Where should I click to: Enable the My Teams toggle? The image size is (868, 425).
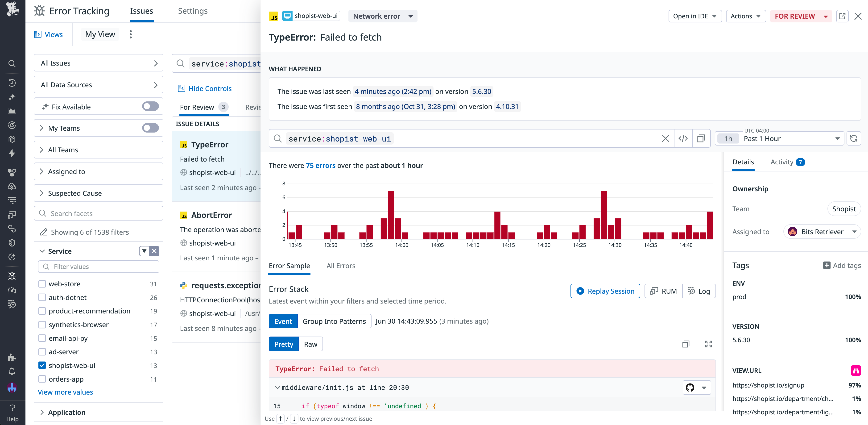(x=150, y=128)
